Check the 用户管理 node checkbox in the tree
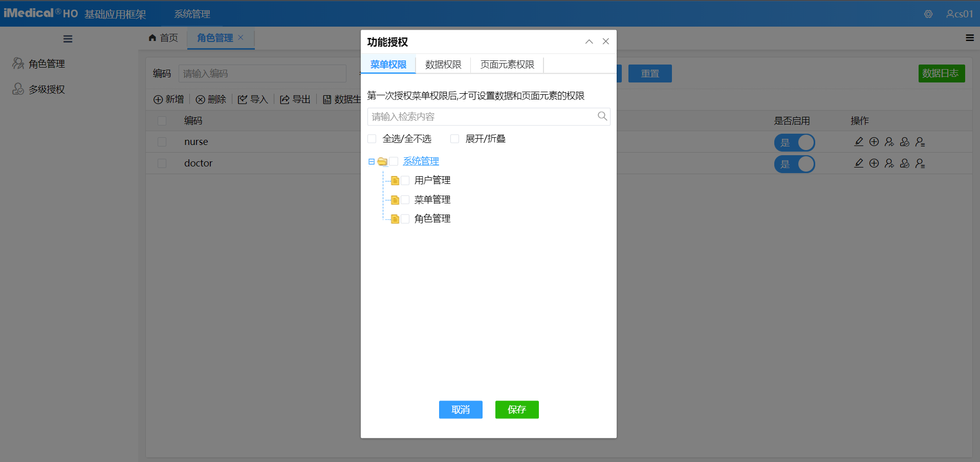Image resolution: width=980 pixels, height=462 pixels. coord(405,180)
